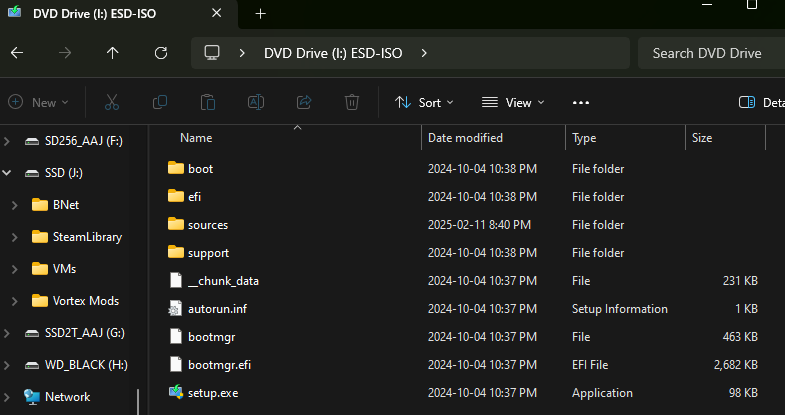This screenshot has width=785, height=415.
Task: Expand the Network tree node
Action: pyautogui.click(x=8, y=397)
